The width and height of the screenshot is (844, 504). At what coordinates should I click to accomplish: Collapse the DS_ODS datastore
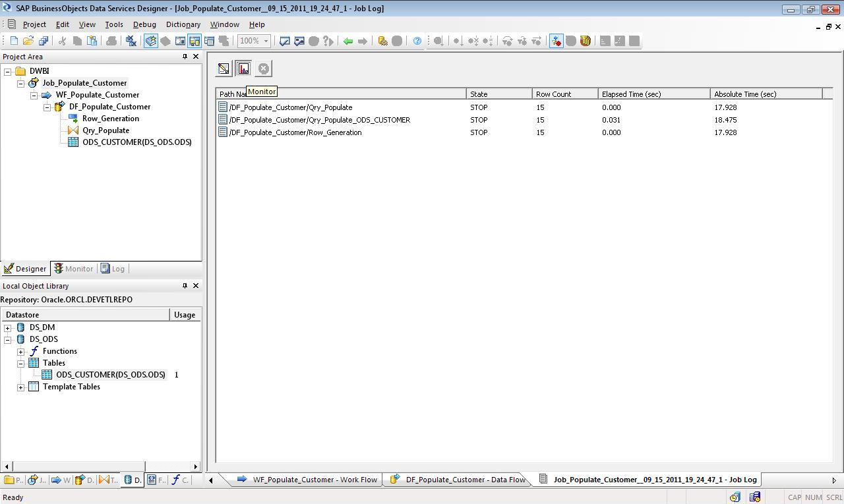pos(8,339)
